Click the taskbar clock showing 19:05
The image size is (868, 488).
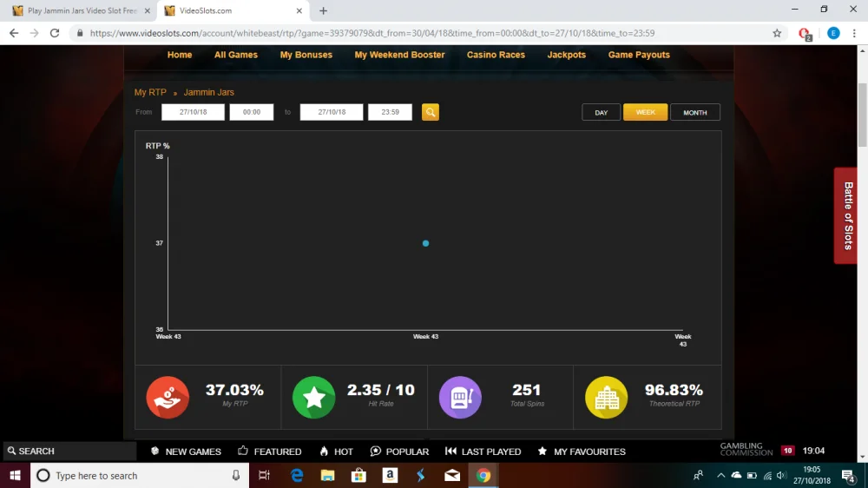812,475
